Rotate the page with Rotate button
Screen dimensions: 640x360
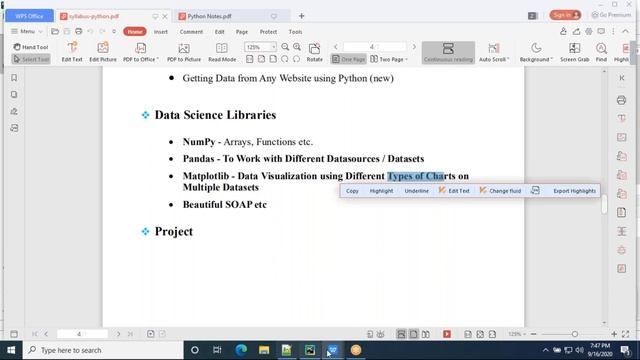(x=314, y=52)
